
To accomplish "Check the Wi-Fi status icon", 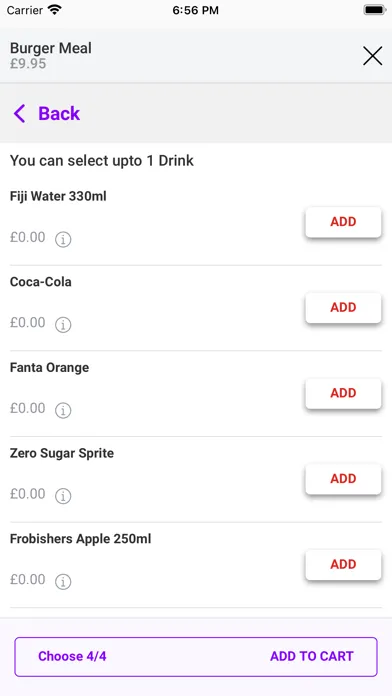I will coord(55,10).
